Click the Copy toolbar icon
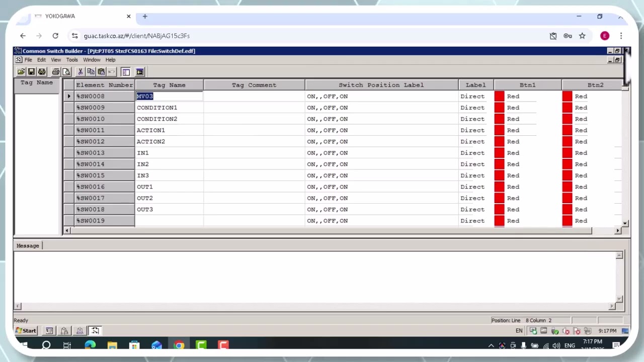 click(x=91, y=72)
